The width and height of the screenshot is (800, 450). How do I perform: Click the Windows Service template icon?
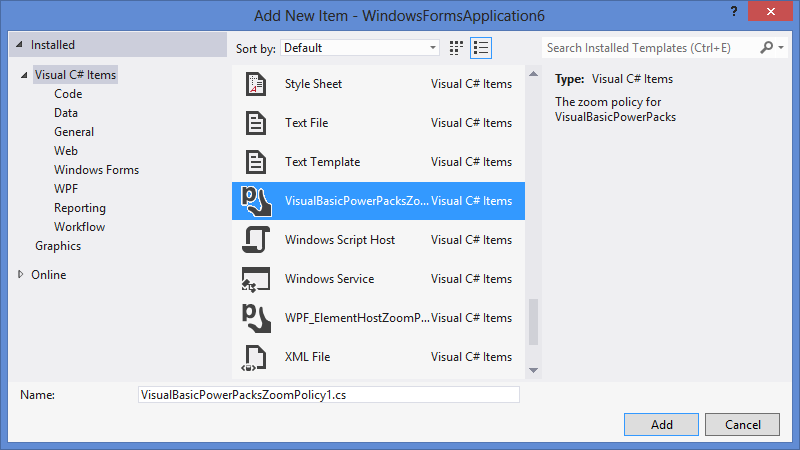click(255, 279)
